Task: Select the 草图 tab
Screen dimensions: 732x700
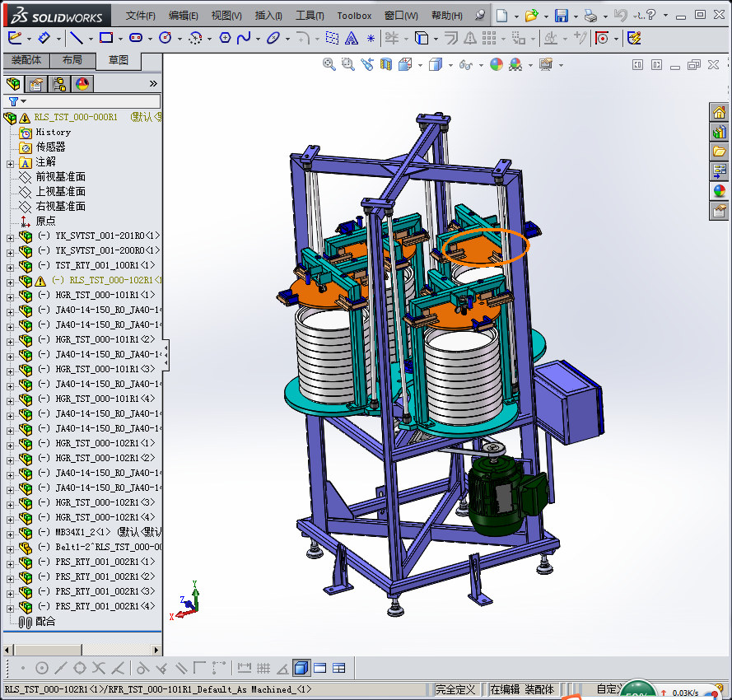Action: click(118, 60)
